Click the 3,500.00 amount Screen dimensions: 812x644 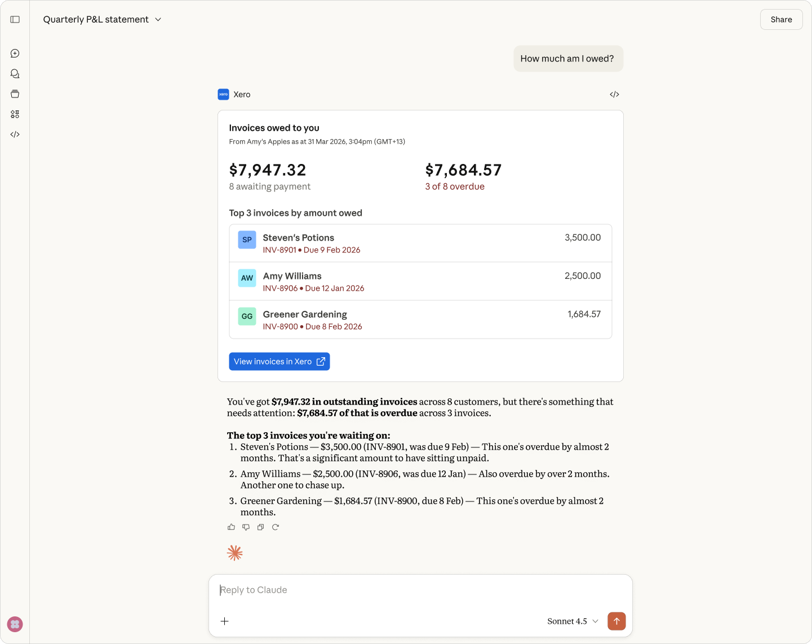(583, 238)
